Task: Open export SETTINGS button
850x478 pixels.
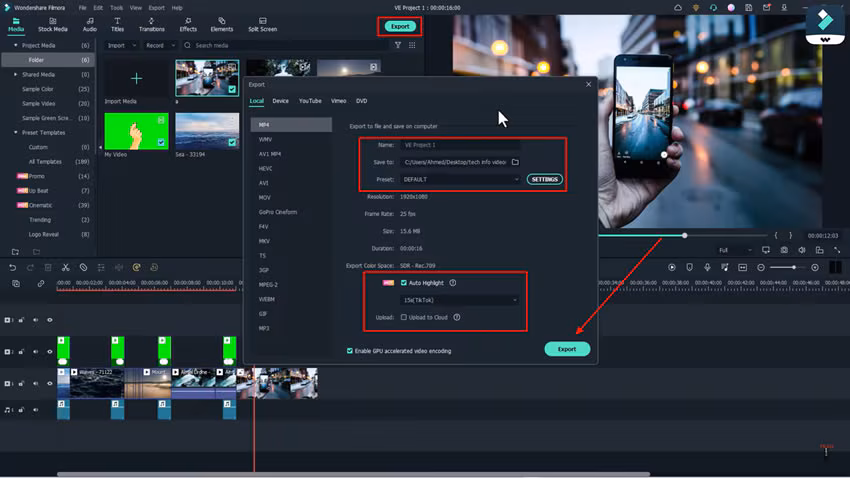Action: coord(544,179)
